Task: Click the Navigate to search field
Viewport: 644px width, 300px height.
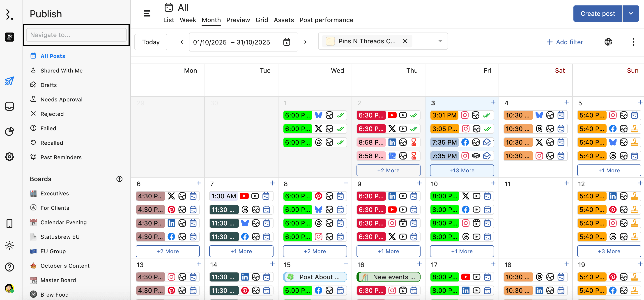Action: pos(76,35)
